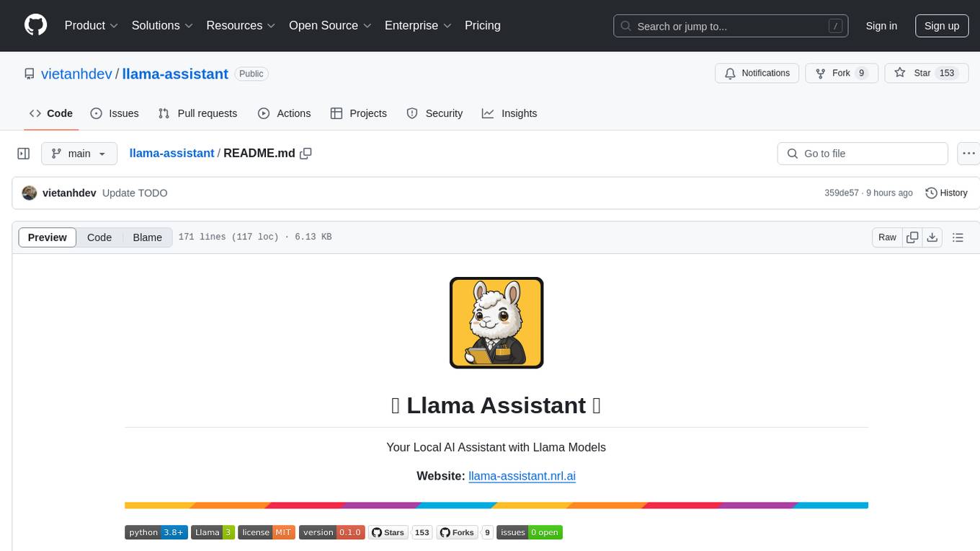Open the GitHub homepage logo
This screenshot has width=980, height=551.
[x=35, y=25]
